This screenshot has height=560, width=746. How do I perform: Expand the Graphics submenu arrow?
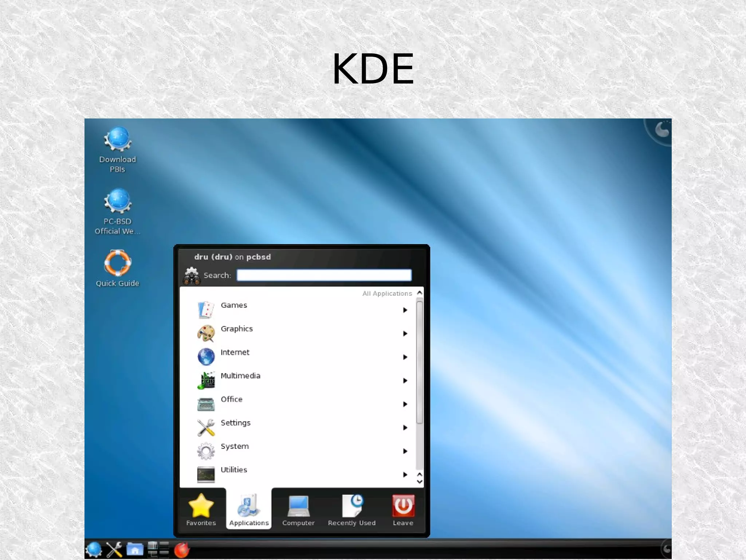pos(405,334)
